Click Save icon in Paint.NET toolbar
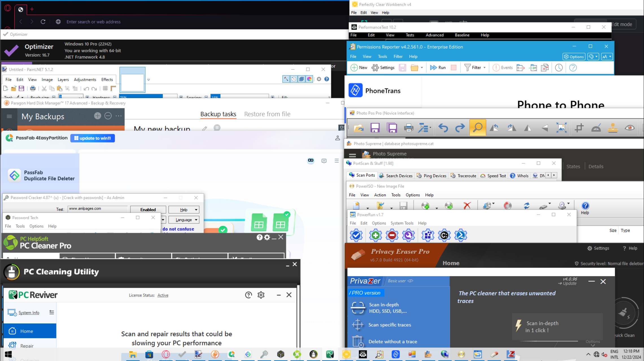Viewport: 644px width, 361px height. 21,88
